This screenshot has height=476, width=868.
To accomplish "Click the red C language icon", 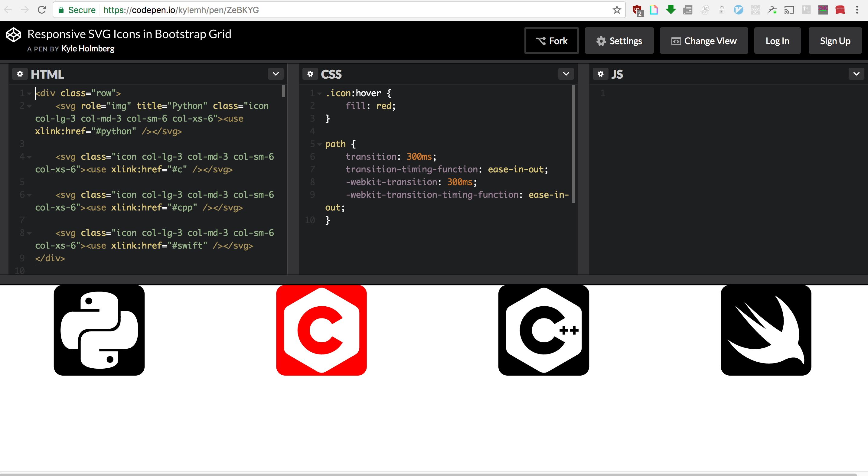I will click(321, 330).
